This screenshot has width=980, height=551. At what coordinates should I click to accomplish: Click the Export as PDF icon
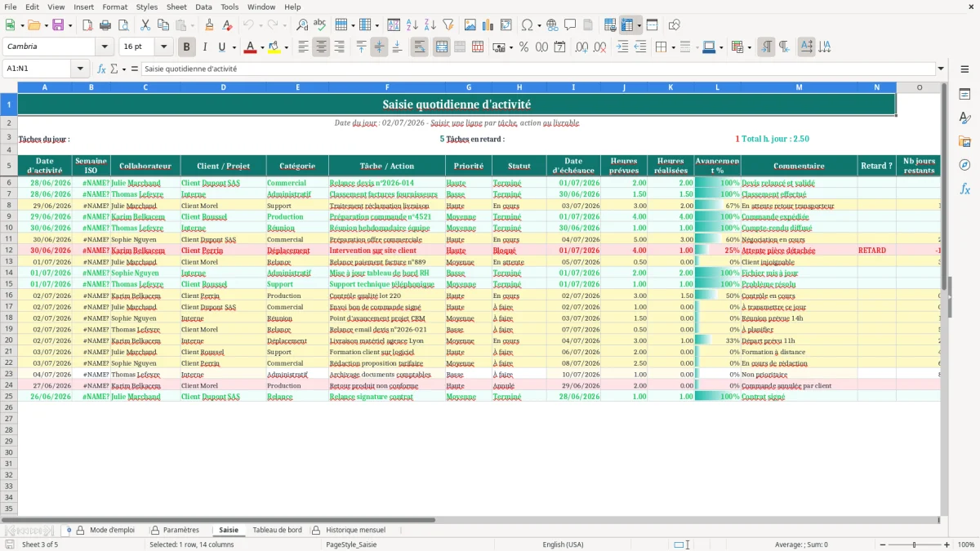[x=87, y=25]
